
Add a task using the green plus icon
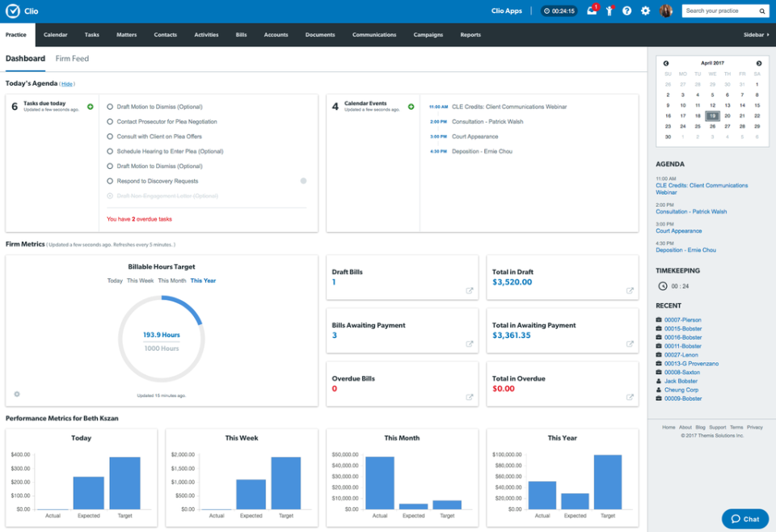[x=89, y=106]
